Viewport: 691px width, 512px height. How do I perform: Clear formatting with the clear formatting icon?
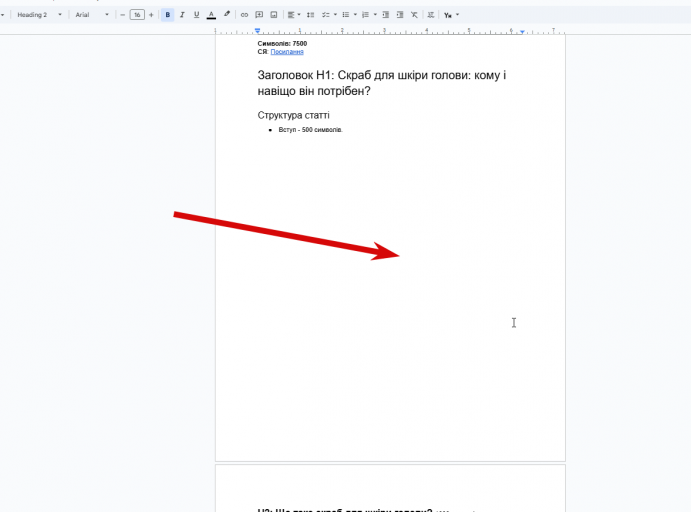coord(414,15)
